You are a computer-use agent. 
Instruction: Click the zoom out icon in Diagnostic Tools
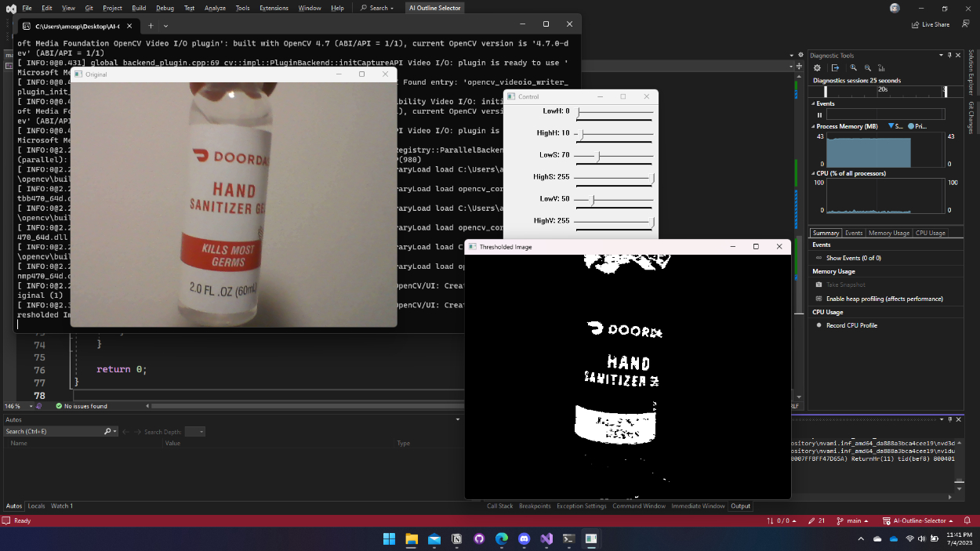(x=867, y=68)
